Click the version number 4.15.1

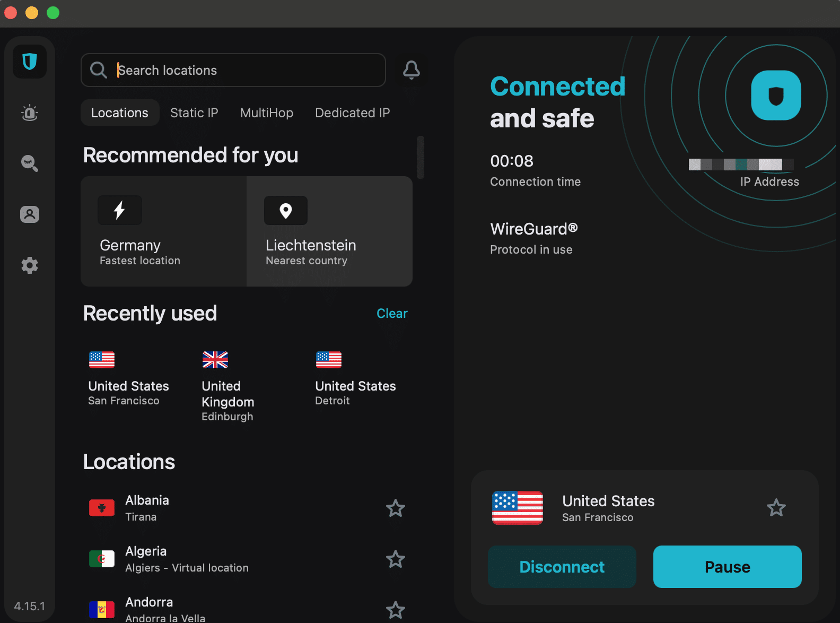click(30, 606)
